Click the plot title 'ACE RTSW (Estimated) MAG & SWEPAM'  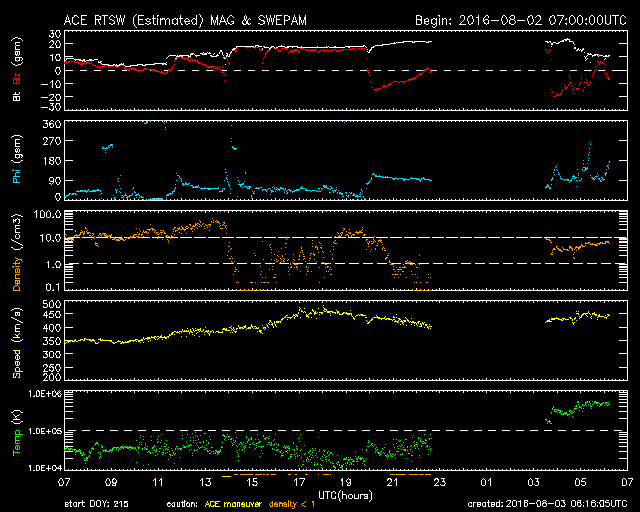click(x=185, y=20)
